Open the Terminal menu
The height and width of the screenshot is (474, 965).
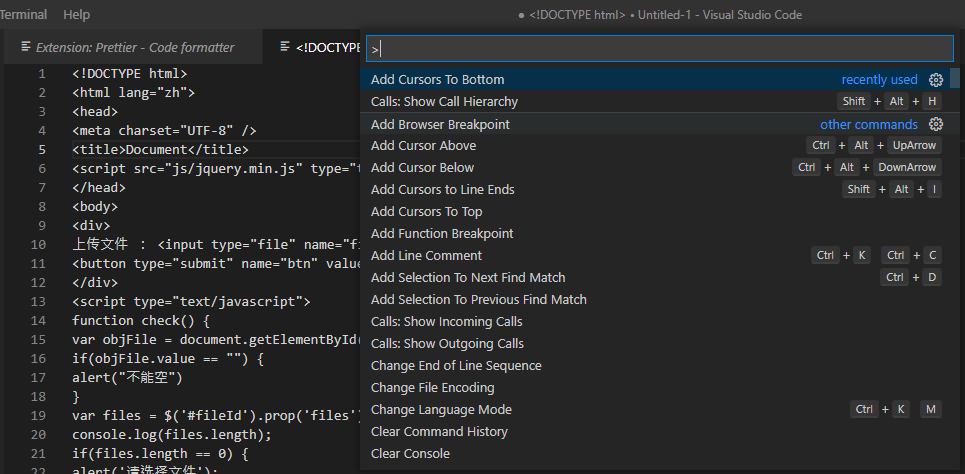pos(22,15)
